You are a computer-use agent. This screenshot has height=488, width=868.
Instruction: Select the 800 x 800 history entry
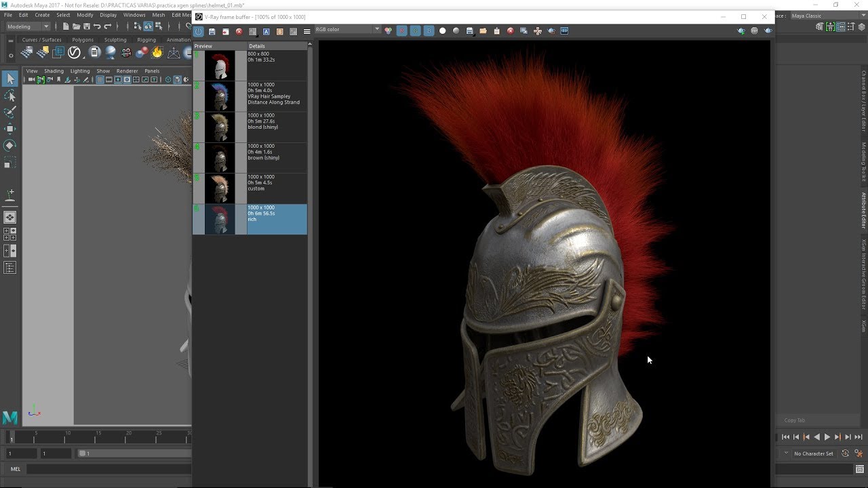point(250,66)
